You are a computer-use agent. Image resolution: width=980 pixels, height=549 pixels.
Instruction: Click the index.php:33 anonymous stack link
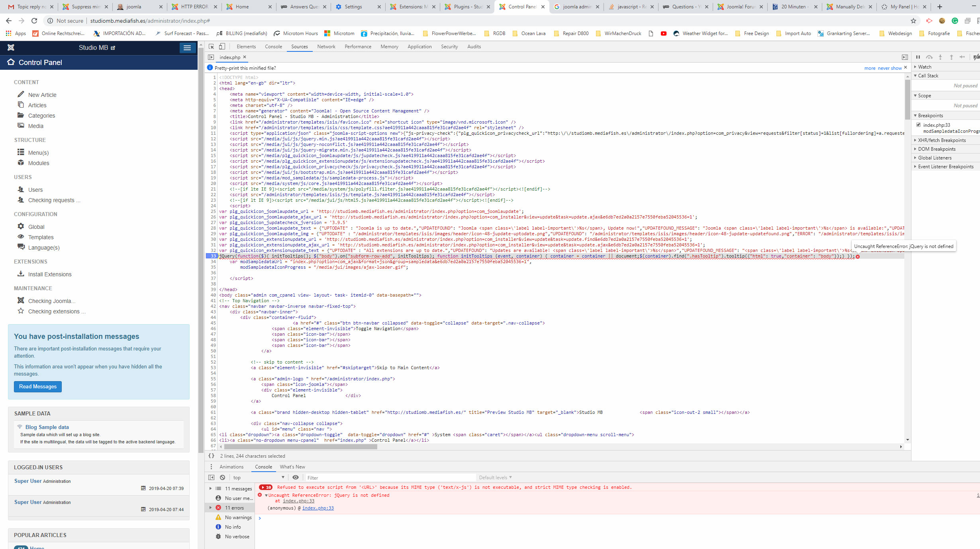click(x=318, y=508)
